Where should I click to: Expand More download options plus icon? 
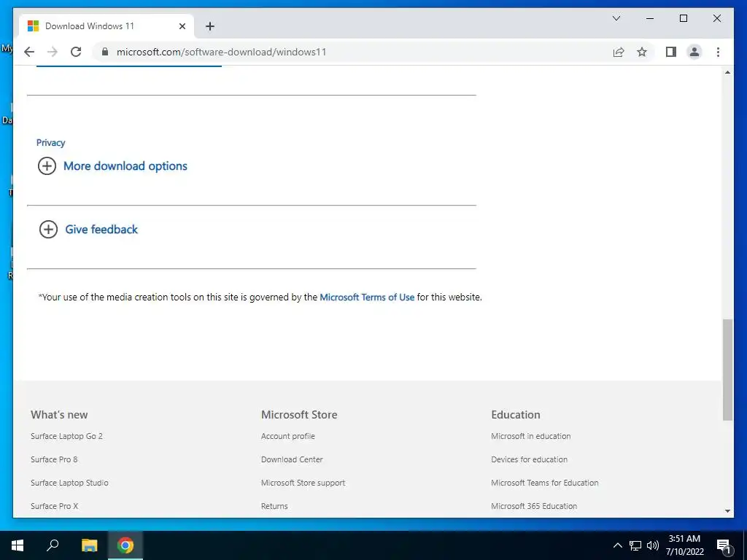47,166
